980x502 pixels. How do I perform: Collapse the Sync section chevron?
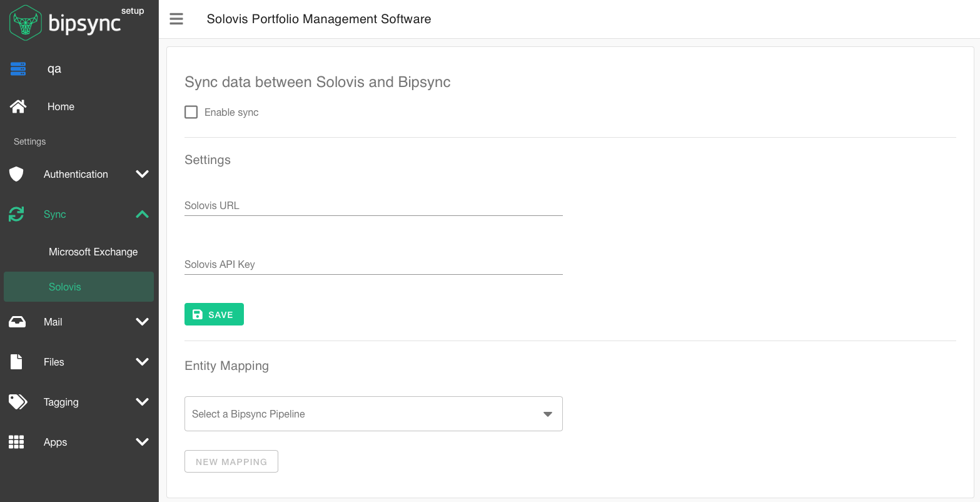pyautogui.click(x=143, y=214)
